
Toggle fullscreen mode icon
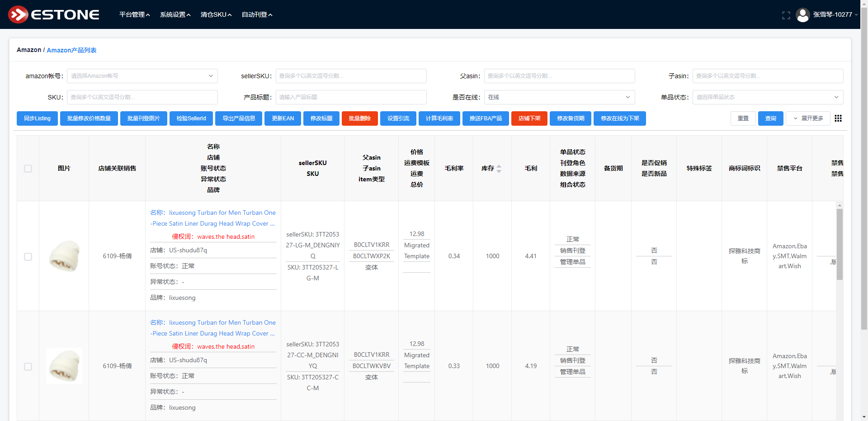point(786,15)
